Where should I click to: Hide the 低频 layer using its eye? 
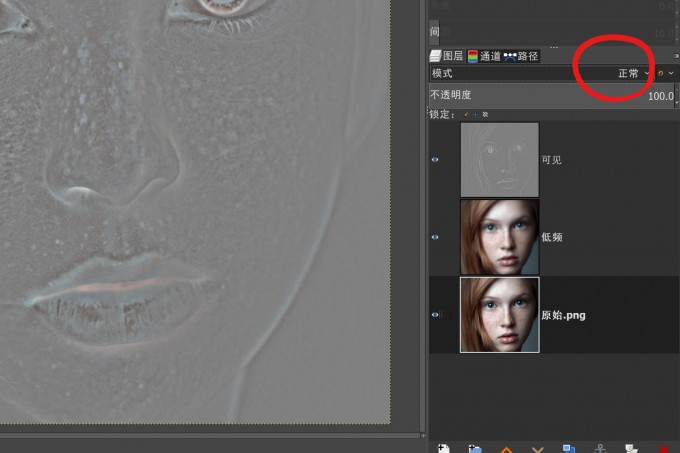(435, 237)
